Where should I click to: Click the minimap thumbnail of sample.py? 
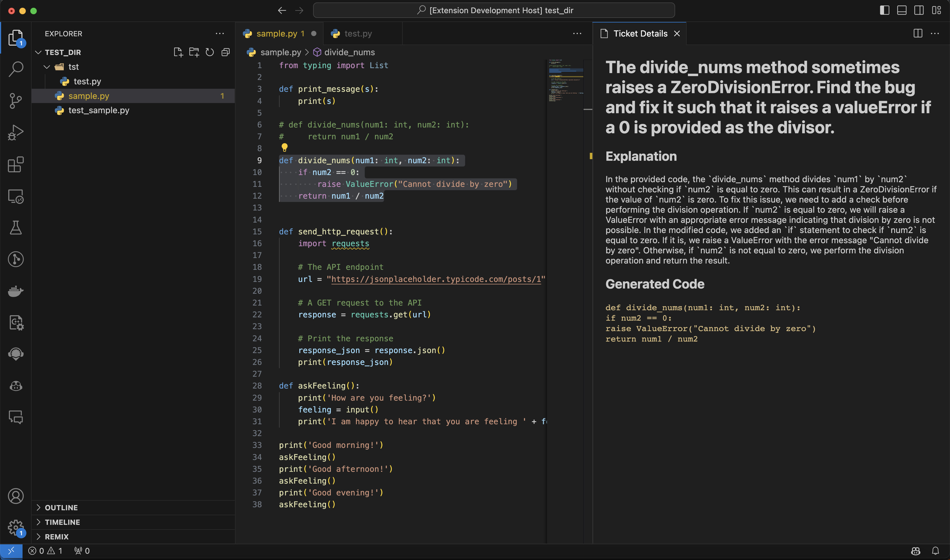565,81
